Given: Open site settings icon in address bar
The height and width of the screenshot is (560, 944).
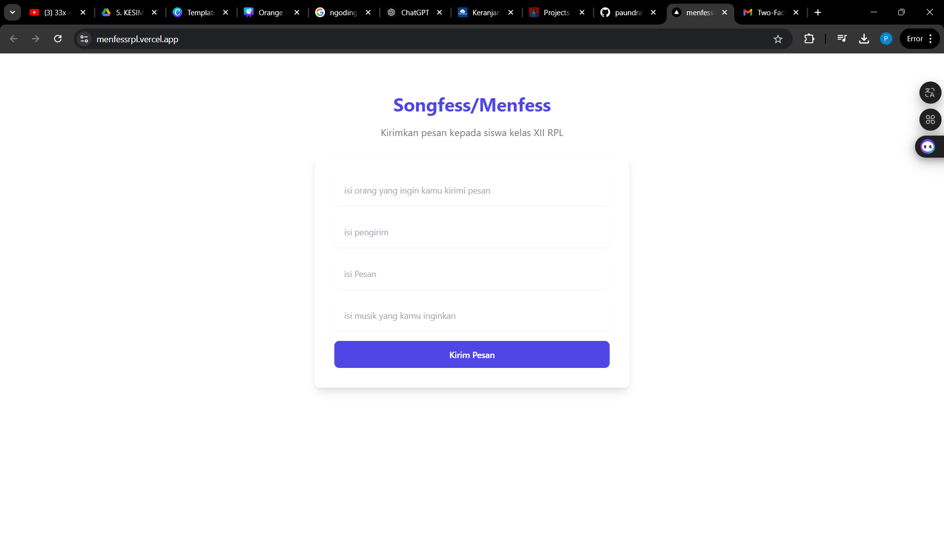Looking at the screenshot, I should pyautogui.click(x=84, y=39).
